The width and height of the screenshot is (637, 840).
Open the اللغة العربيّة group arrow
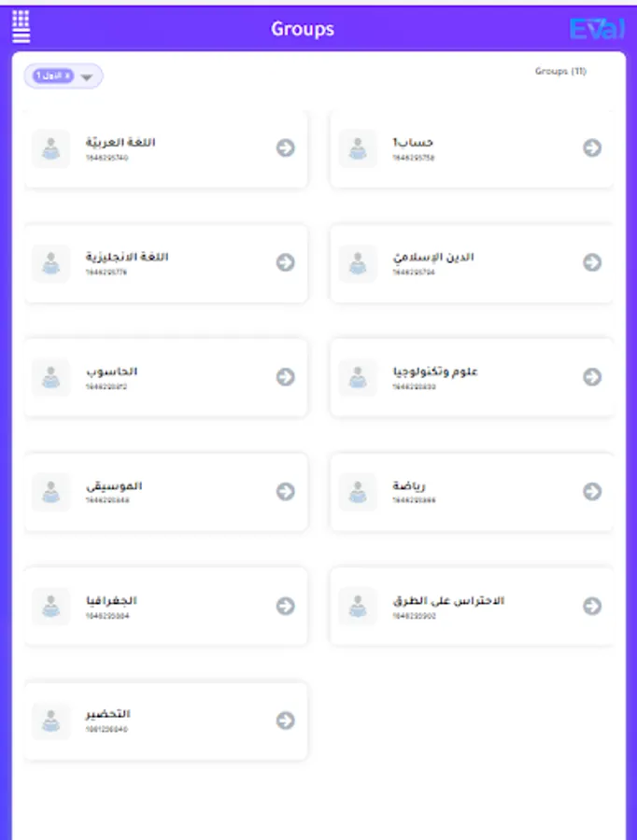[286, 147]
